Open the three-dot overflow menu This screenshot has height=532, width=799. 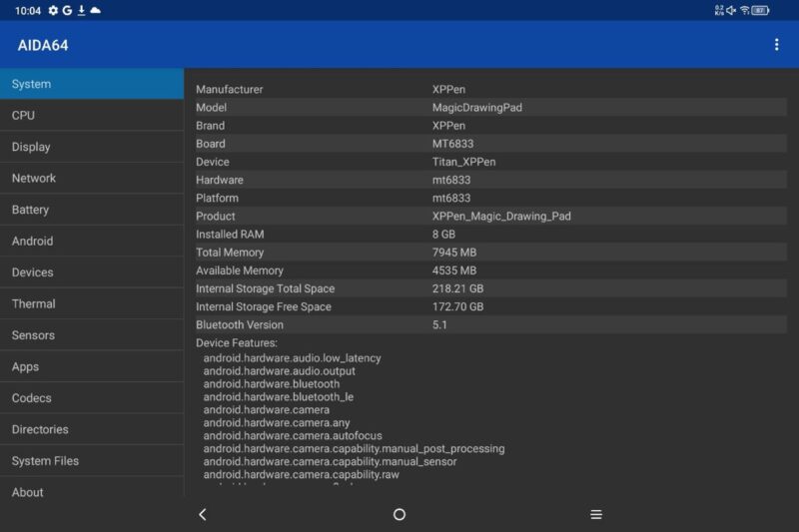tap(776, 45)
